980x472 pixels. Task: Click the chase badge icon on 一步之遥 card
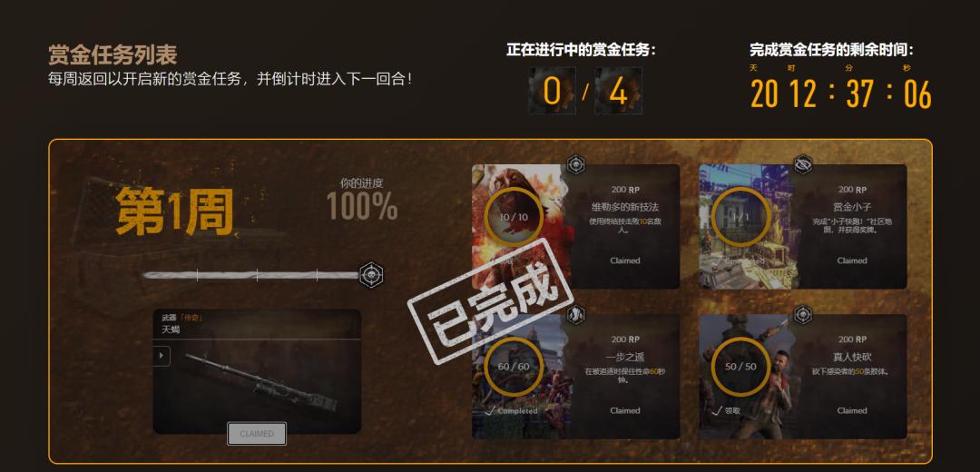575,314
